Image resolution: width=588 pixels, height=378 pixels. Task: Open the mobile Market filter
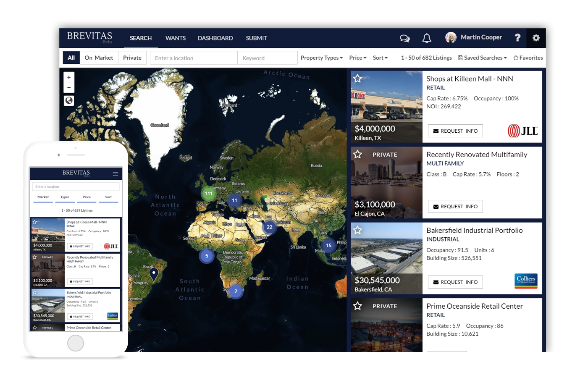(x=43, y=197)
